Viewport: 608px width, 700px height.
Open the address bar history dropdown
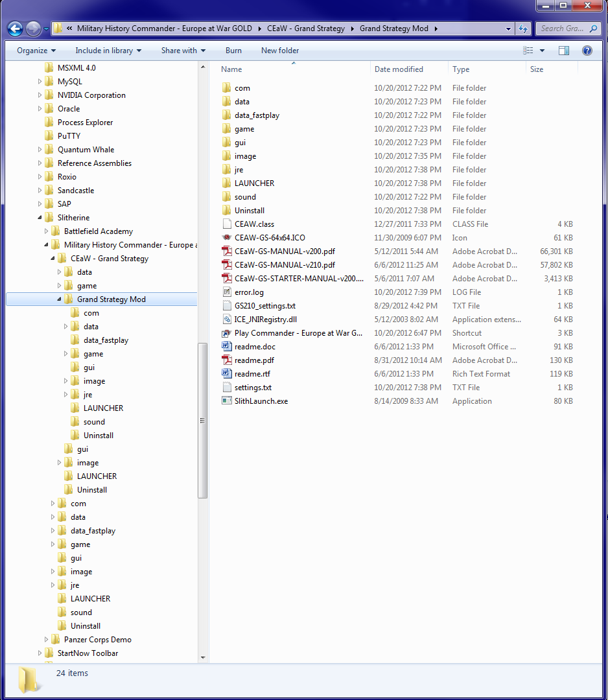pyautogui.click(x=508, y=29)
